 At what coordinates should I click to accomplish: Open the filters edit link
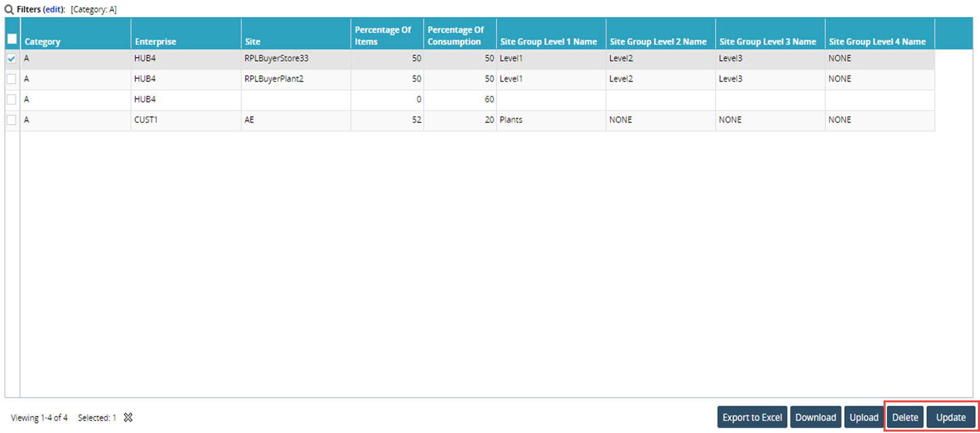52,10
